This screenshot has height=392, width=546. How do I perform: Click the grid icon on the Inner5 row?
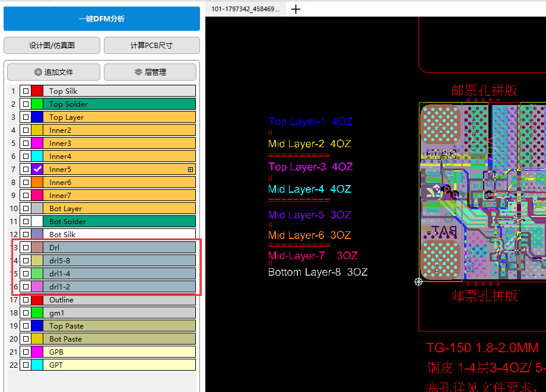point(191,170)
